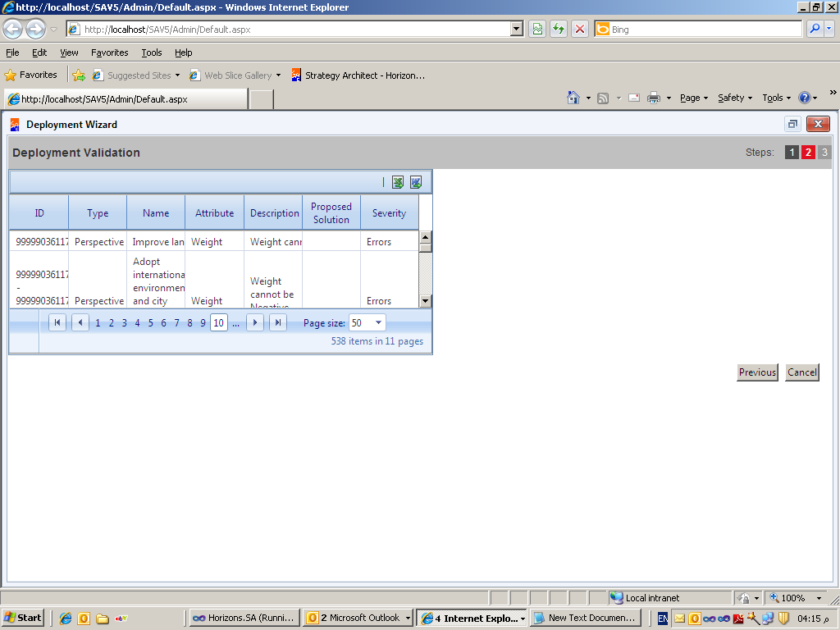Open search provider dropdown arrow
The height and width of the screenshot is (630, 840).
click(829, 29)
